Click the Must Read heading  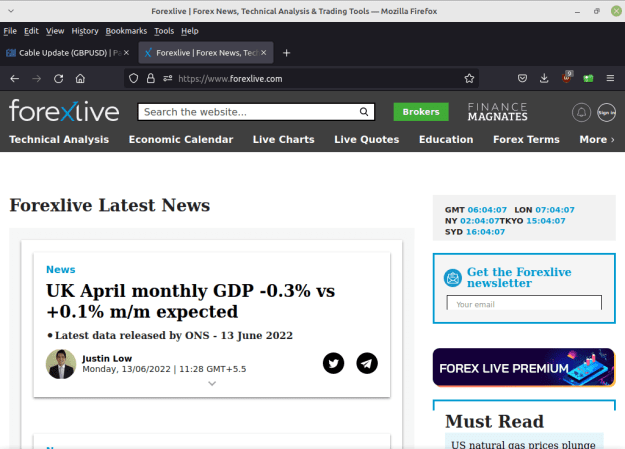click(494, 421)
